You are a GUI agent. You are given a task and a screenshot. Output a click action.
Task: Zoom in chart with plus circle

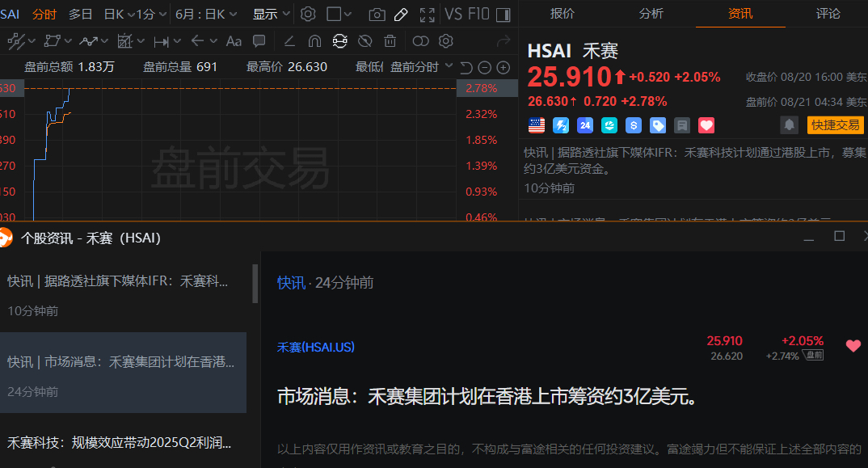pos(504,68)
